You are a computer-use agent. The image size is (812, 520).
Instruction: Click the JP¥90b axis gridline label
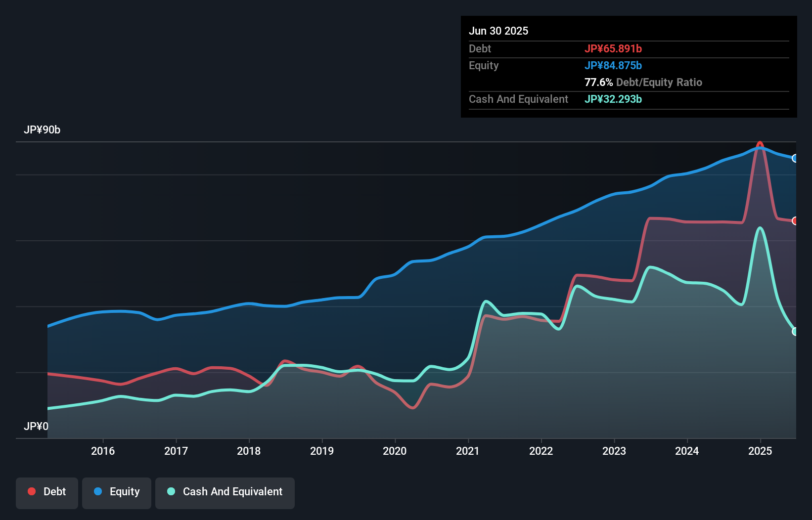click(x=43, y=130)
